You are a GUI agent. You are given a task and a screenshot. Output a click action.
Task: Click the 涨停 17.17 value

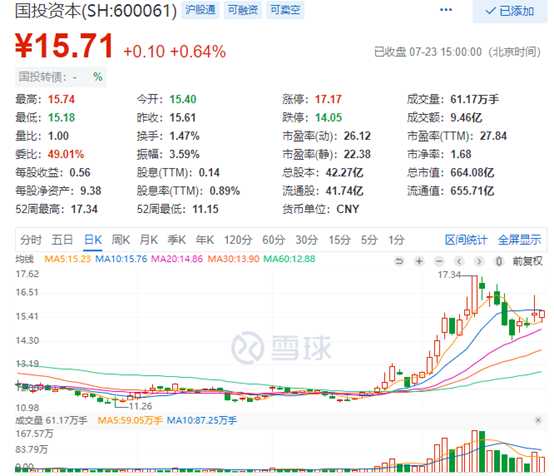pyautogui.click(x=329, y=99)
